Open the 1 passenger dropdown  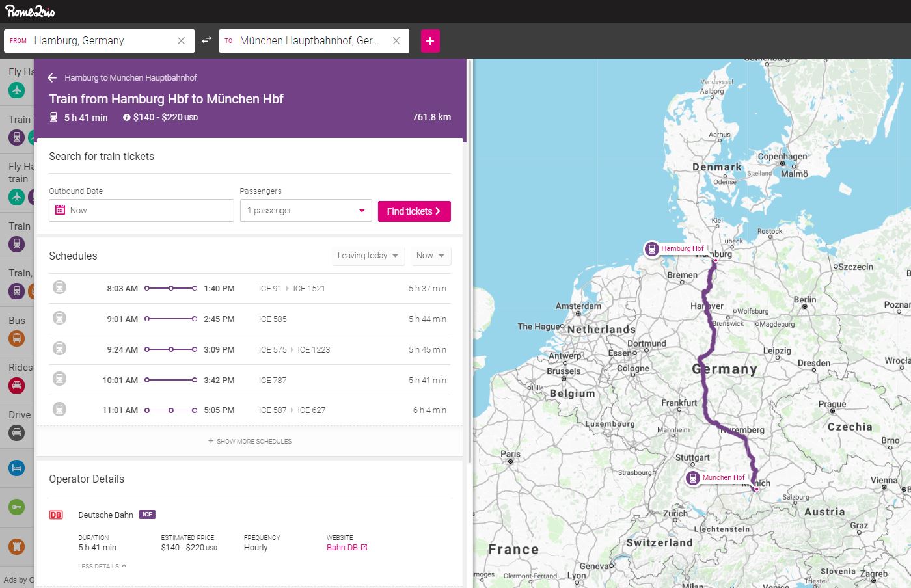pyautogui.click(x=306, y=211)
